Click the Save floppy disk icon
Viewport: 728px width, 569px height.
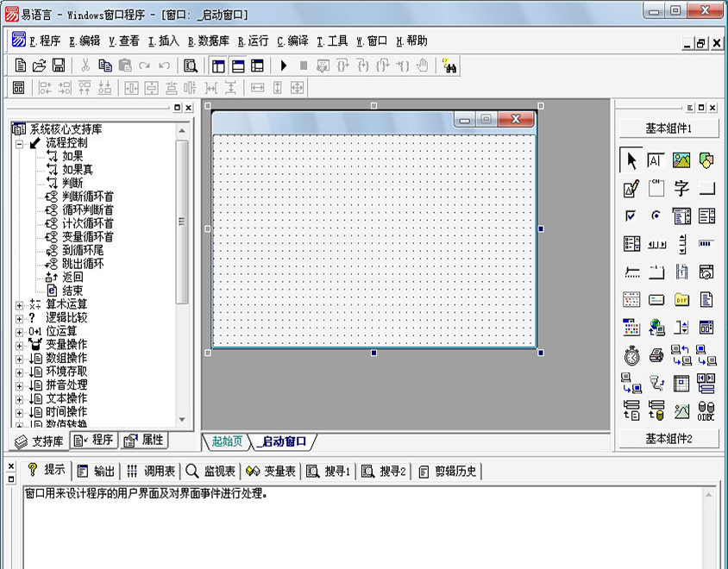[x=59, y=66]
